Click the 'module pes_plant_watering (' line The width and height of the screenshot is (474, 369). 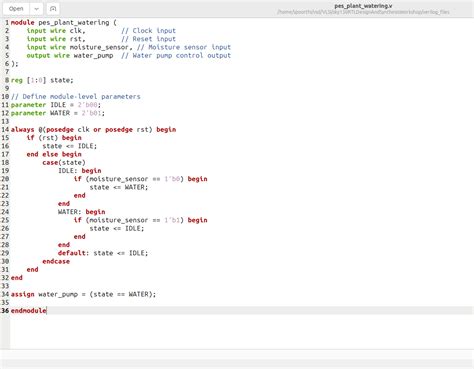[64, 22]
